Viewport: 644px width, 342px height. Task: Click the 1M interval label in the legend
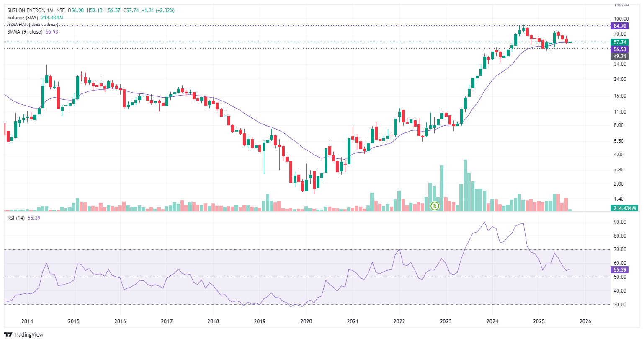51,10
